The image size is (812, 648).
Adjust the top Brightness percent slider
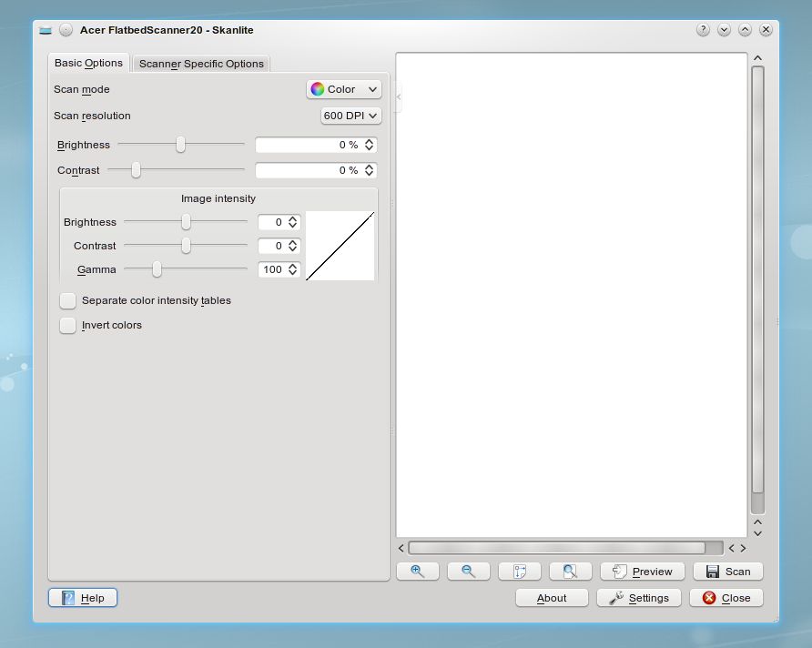tap(180, 145)
